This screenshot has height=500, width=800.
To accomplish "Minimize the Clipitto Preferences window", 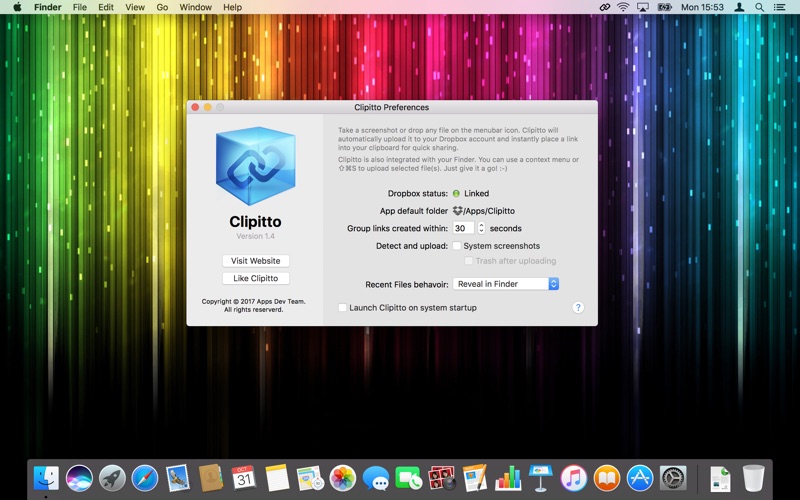I will (207, 107).
